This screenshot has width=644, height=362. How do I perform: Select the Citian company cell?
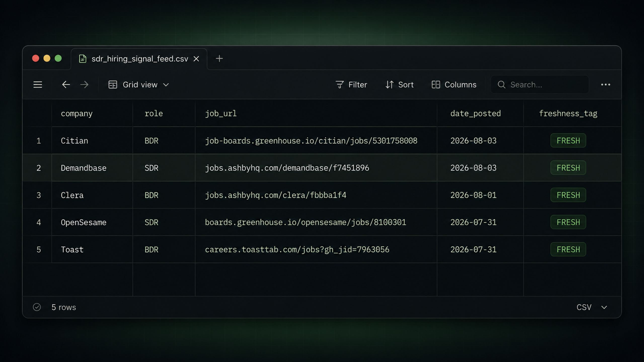coord(92,141)
